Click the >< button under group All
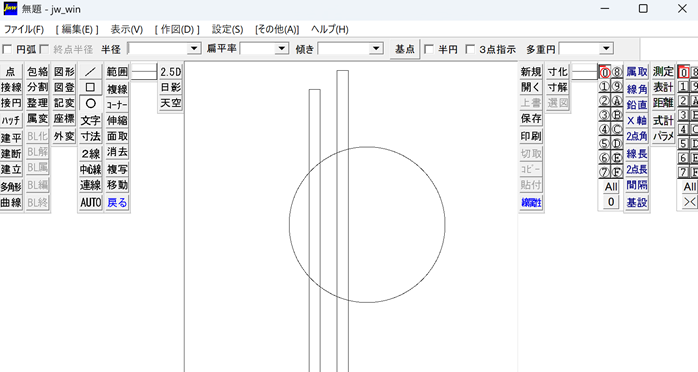Image resolution: width=698 pixels, height=372 pixels. [690, 202]
